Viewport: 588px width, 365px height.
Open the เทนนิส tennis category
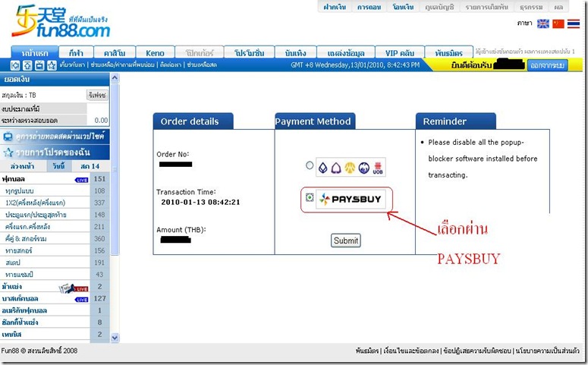click(11, 334)
